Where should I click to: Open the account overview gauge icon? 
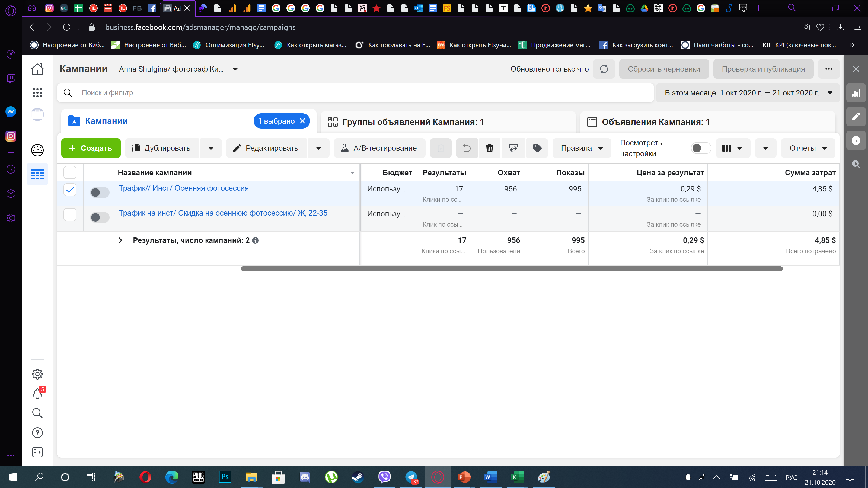pyautogui.click(x=37, y=150)
